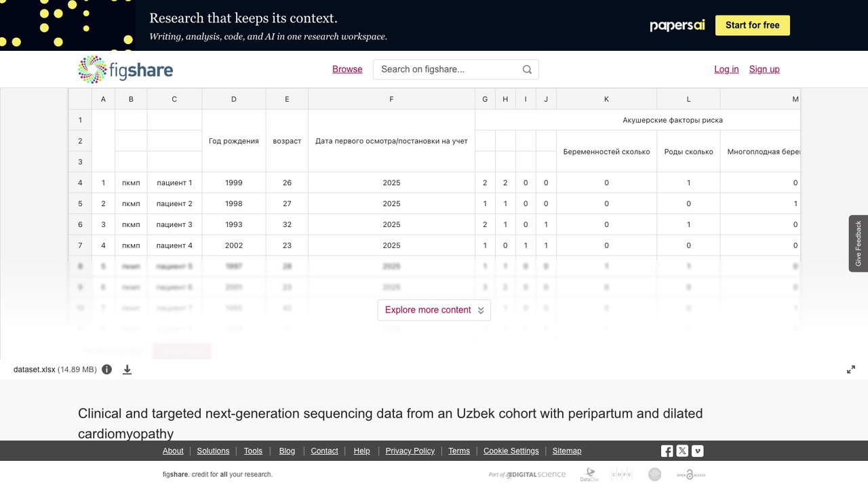Click the 'возраст' header cell
Viewport: 868px width, 488px height.
pos(287,141)
